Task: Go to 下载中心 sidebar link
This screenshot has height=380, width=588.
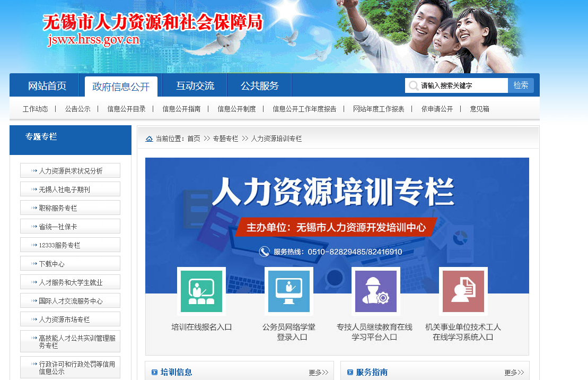Action: [51, 264]
